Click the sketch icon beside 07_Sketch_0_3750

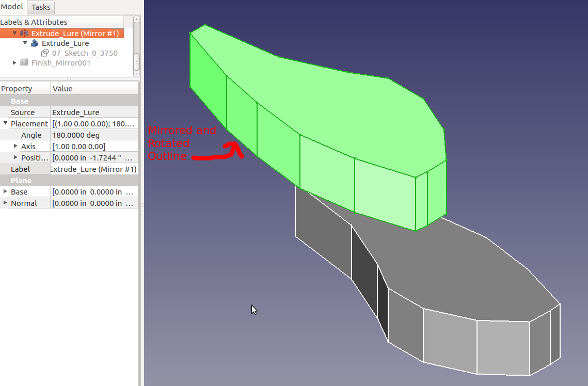(x=45, y=53)
